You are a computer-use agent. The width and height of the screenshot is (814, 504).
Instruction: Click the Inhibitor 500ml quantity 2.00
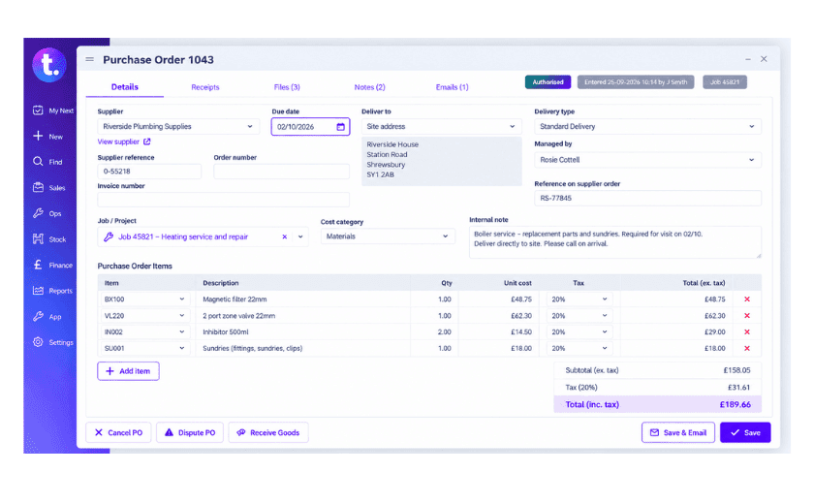[444, 331]
